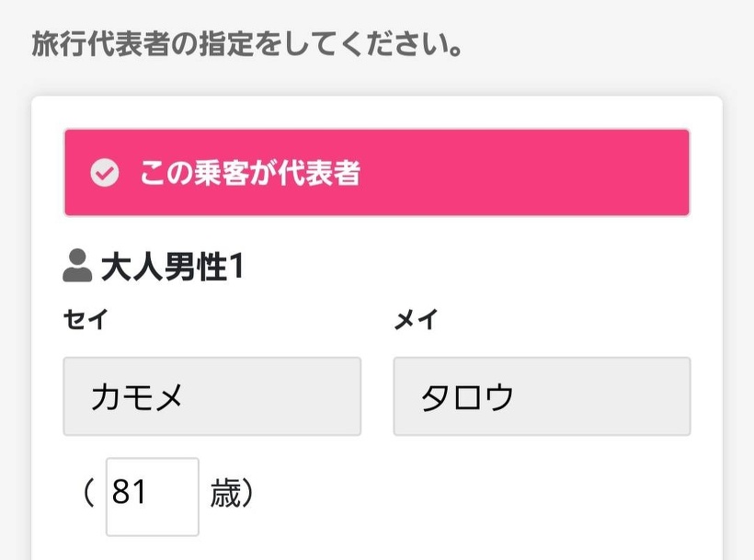Click the メイ label above the given-name field

pos(416,320)
